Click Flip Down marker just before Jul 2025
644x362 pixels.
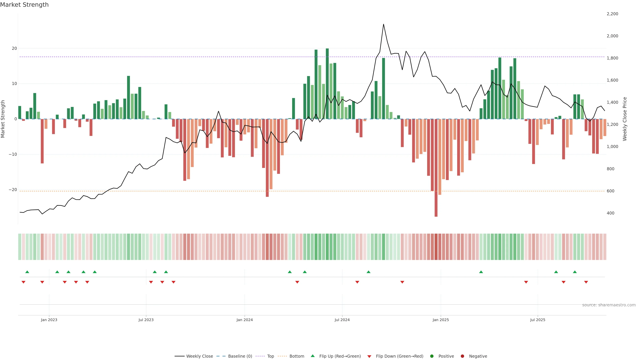526,282
